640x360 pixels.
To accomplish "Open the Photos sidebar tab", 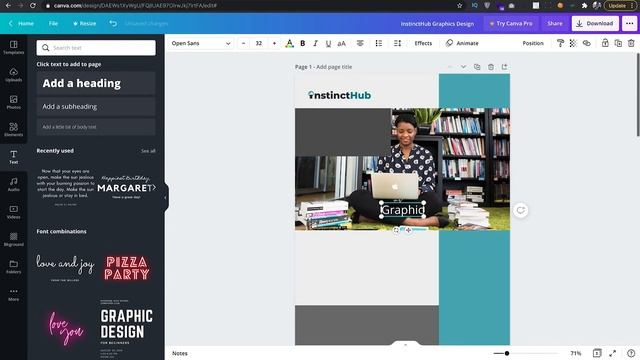I will pyautogui.click(x=13, y=102).
